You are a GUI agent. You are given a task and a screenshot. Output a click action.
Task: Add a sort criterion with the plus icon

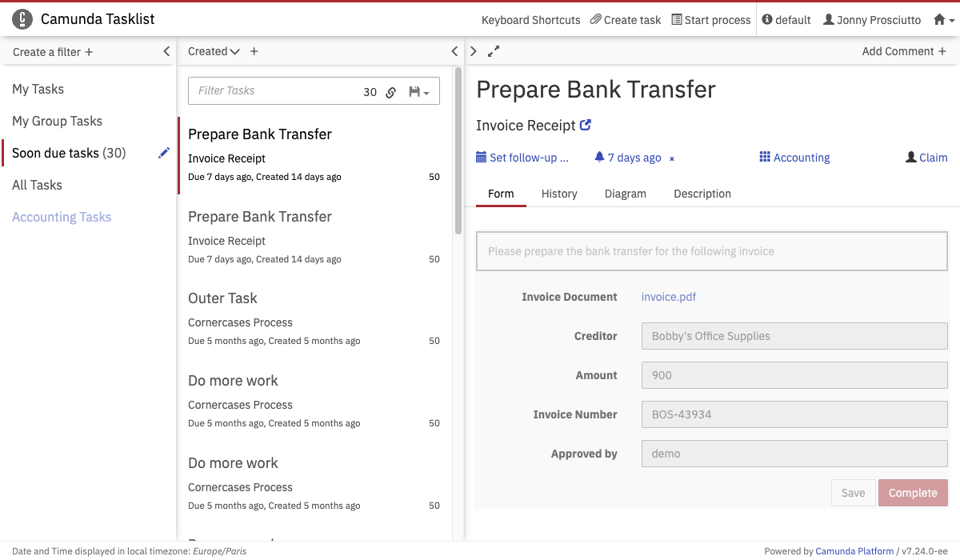tap(254, 51)
